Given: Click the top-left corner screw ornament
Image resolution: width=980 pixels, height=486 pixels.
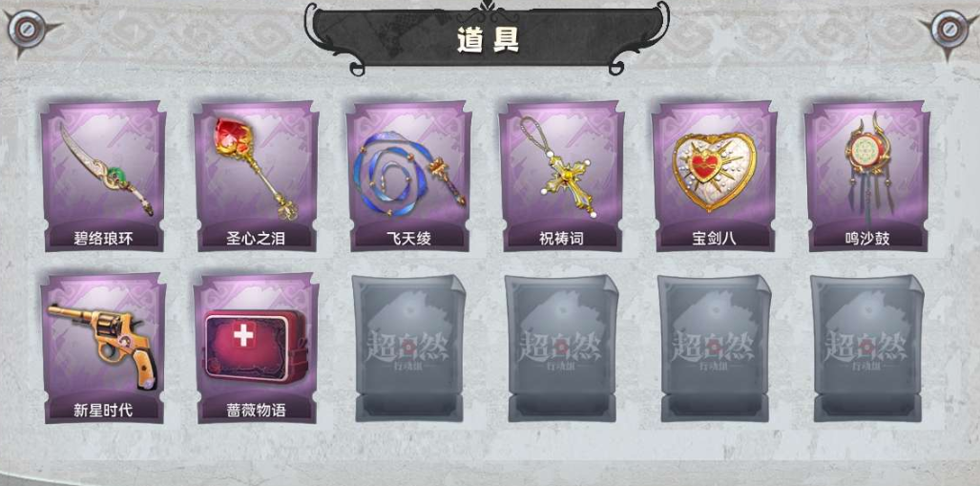Looking at the screenshot, I should click(27, 29).
